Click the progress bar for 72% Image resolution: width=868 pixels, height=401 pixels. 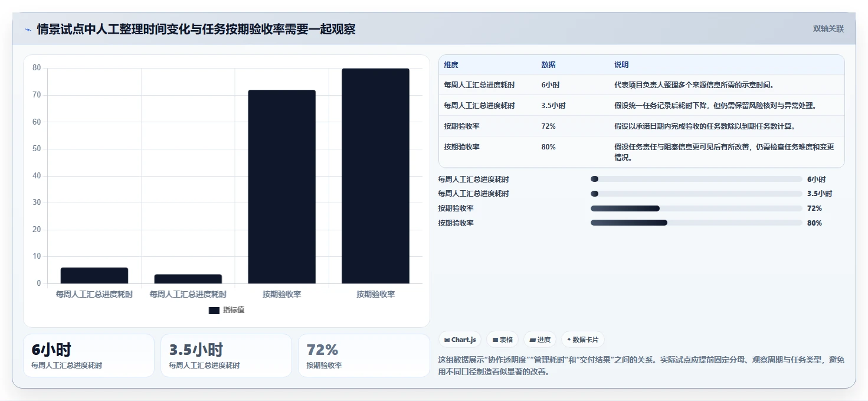[696, 208]
